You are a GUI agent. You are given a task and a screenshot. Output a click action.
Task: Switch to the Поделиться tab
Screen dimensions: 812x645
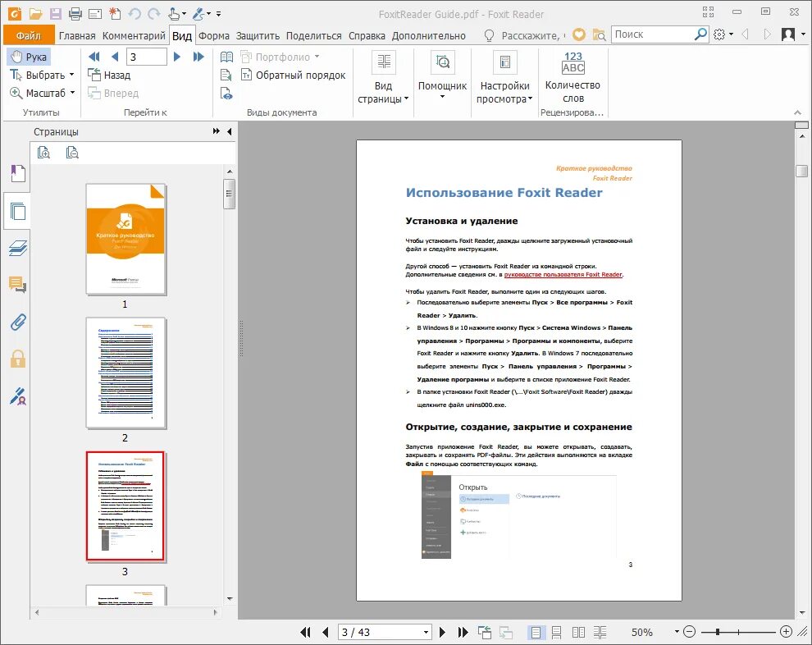[314, 36]
